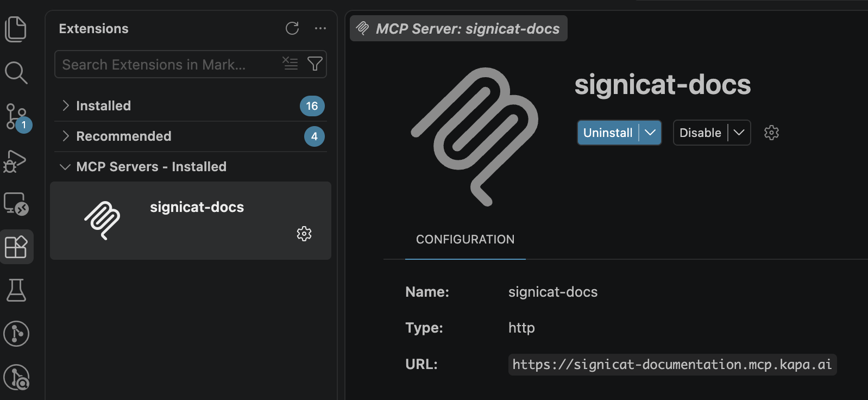Open the Uninstall dropdown arrow

[x=650, y=133]
